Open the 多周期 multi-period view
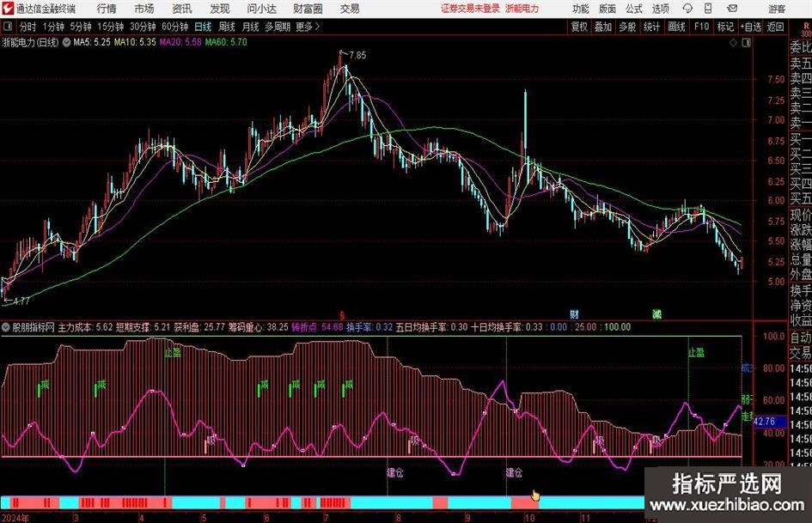 [278, 27]
